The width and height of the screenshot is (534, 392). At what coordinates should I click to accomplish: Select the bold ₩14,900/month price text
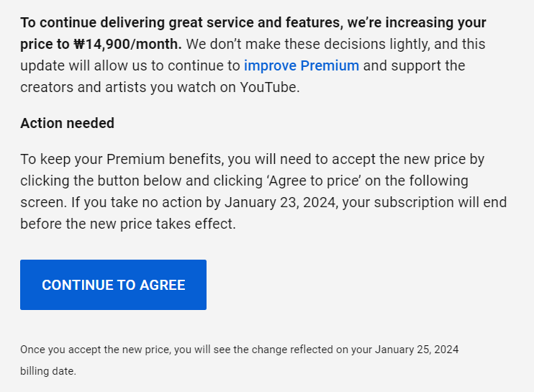pos(127,45)
